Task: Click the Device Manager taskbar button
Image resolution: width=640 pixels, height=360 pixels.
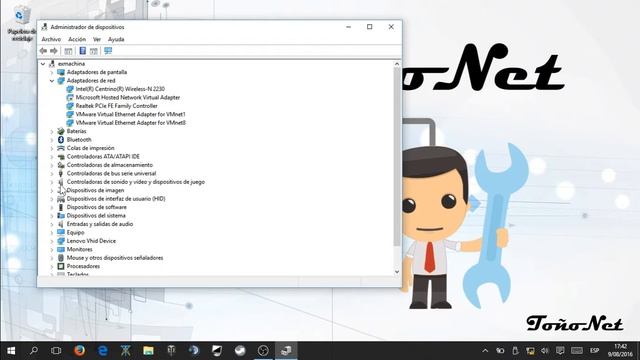Action: (x=286, y=351)
